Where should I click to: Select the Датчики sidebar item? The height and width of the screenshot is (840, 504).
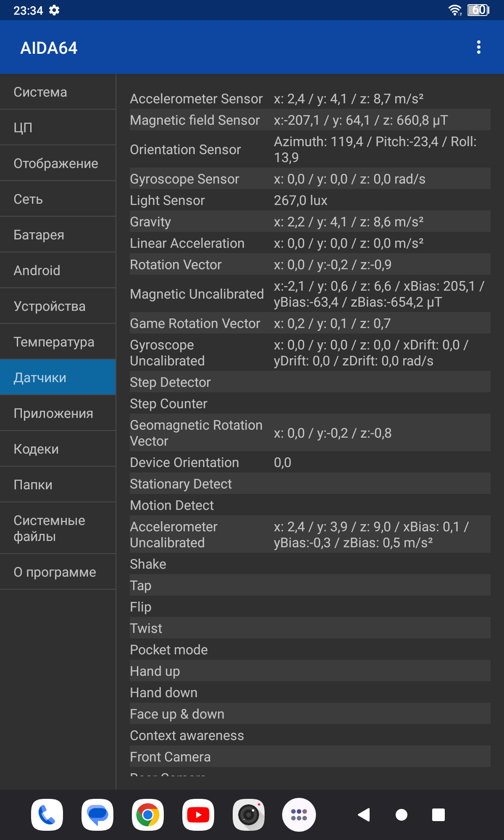pyautogui.click(x=58, y=378)
